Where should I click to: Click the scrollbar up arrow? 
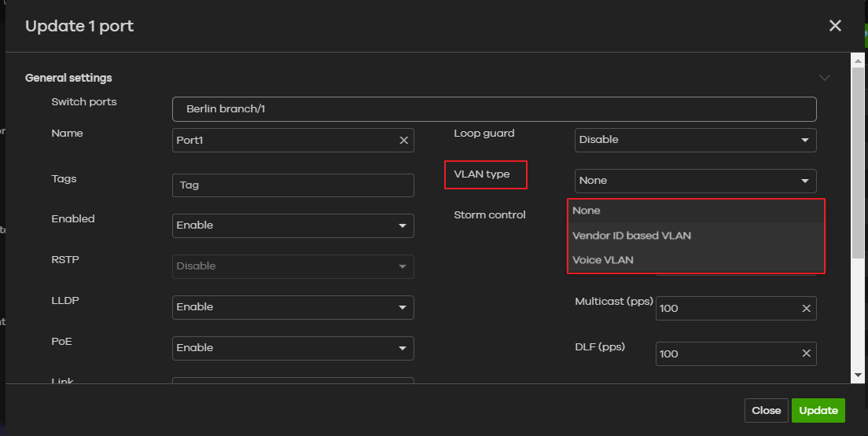pos(858,60)
